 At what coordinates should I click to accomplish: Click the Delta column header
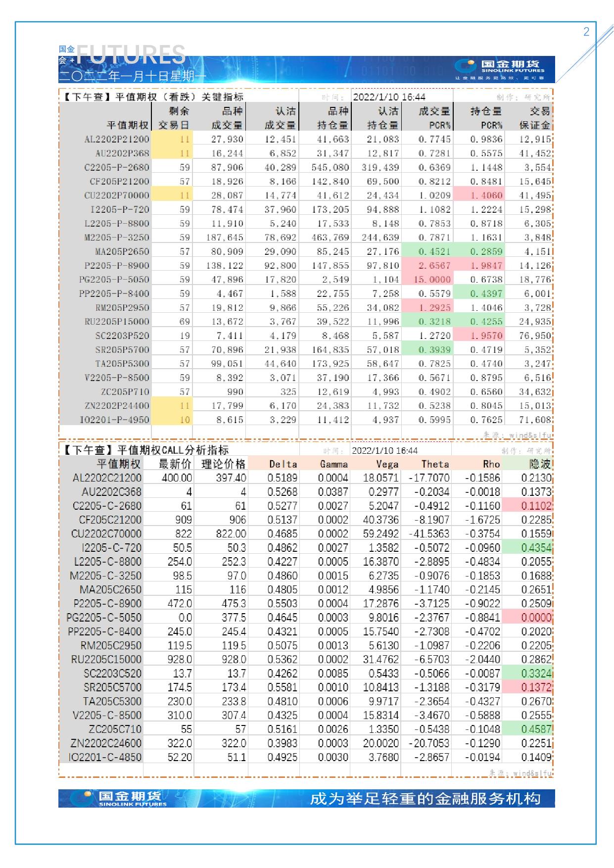(x=283, y=464)
